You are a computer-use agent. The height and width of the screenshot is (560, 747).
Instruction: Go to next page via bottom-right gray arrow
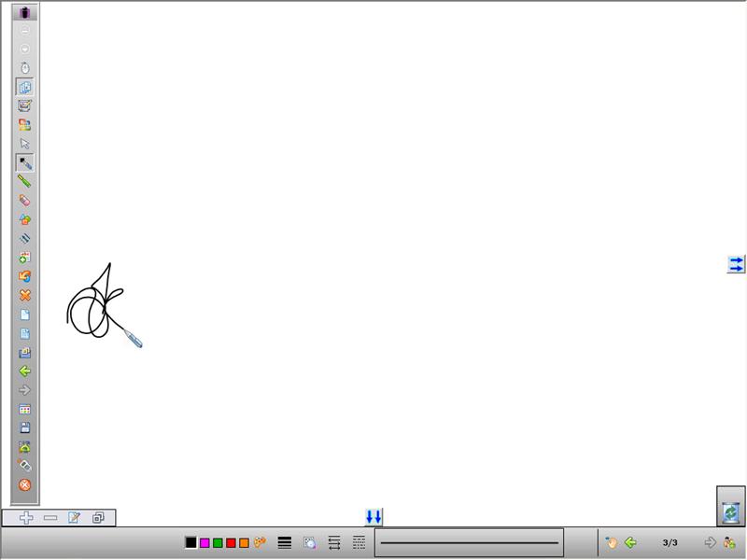(x=710, y=542)
